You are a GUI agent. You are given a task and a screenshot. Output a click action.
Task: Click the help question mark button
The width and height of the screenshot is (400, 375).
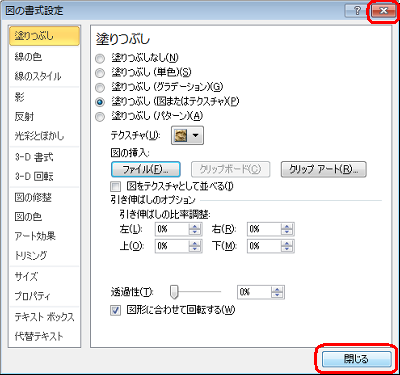click(x=357, y=11)
